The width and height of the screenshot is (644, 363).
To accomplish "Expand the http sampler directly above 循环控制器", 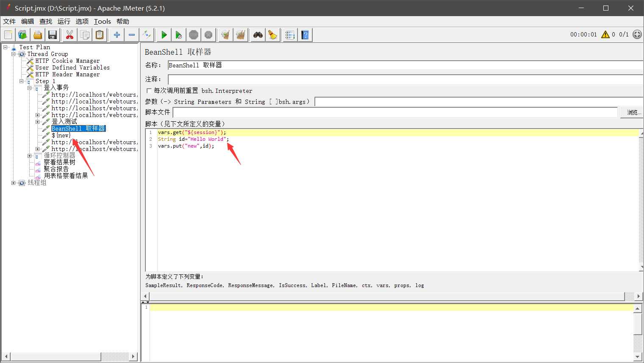I will coord(37,149).
